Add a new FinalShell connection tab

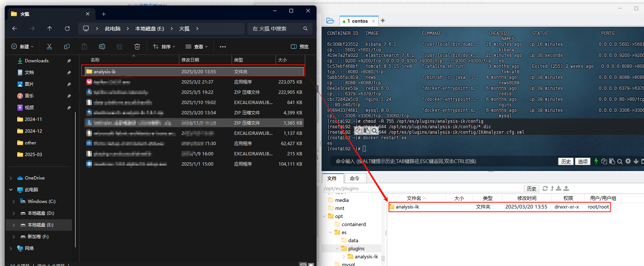pyautogui.click(x=383, y=21)
